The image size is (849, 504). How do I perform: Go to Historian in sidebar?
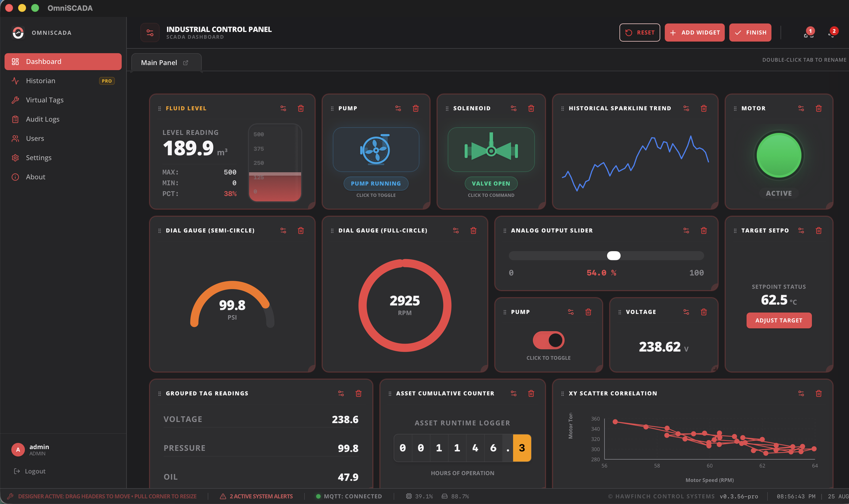point(63,81)
